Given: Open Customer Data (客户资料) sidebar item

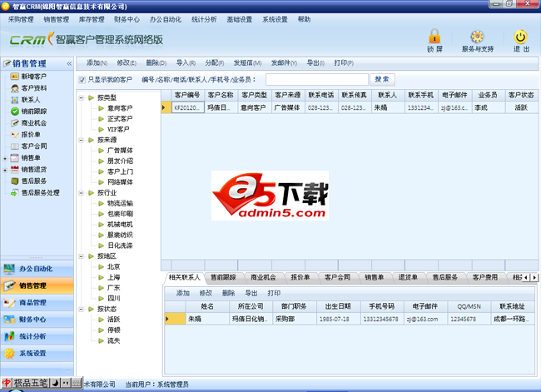Looking at the screenshot, I should point(33,88).
